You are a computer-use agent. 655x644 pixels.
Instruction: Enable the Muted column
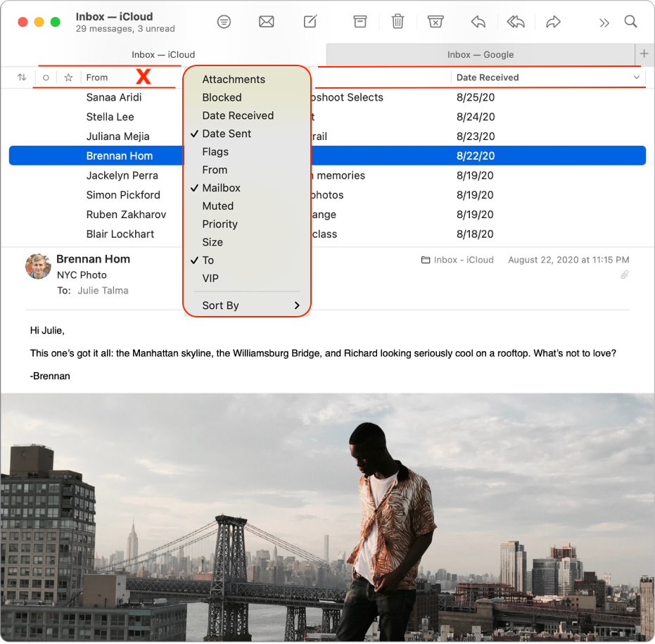tap(246, 206)
